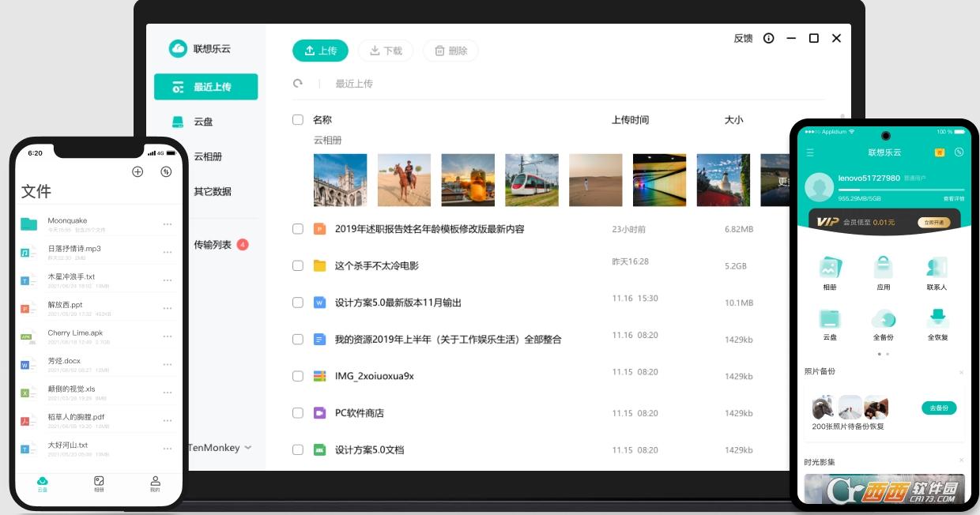This screenshot has width=980, height=515.
Task: Click the image icon of IMG_2xoiuoxua9x
Action: point(320,376)
